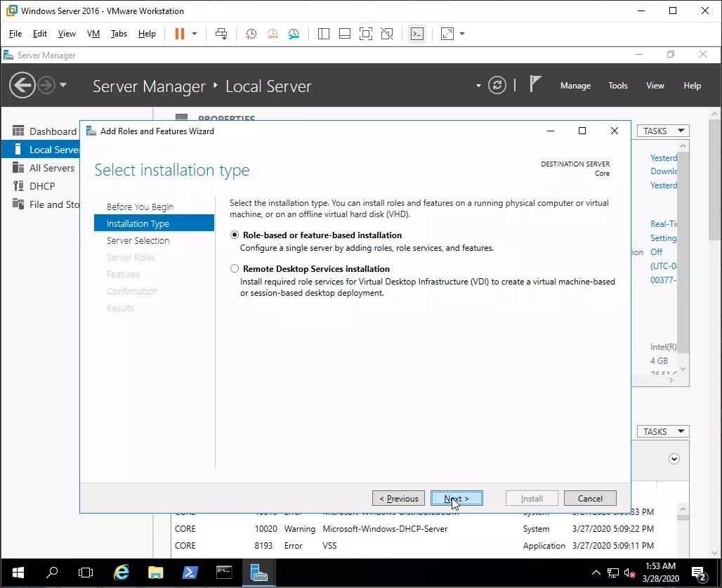Click Next in the Add Roles wizard
The height and width of the screenshot is (588, 722).
tap(457, 498)
